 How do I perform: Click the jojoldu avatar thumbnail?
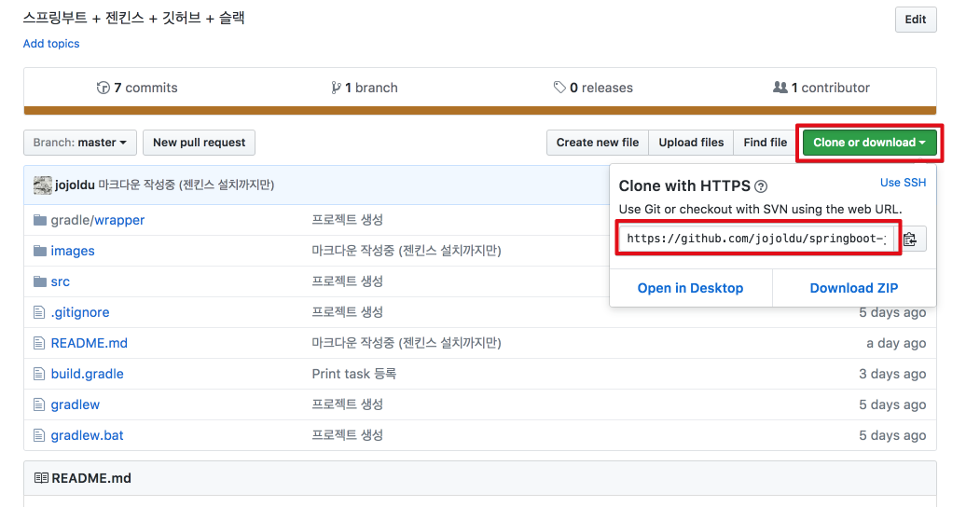(43, 185)
